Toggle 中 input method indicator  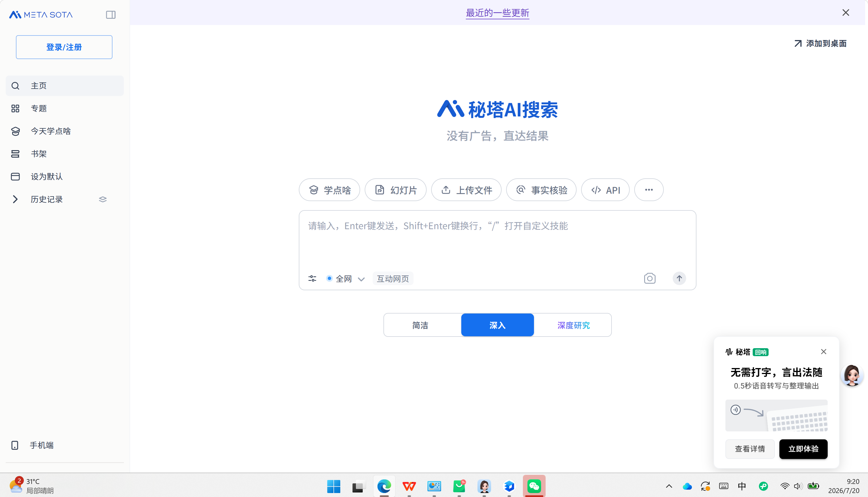(742, 486)
